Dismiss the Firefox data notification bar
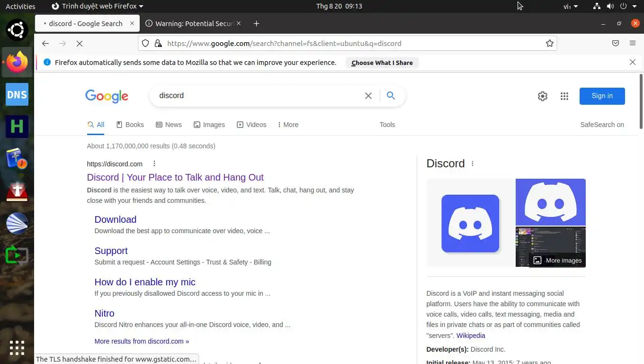 [x=633, y=62]
